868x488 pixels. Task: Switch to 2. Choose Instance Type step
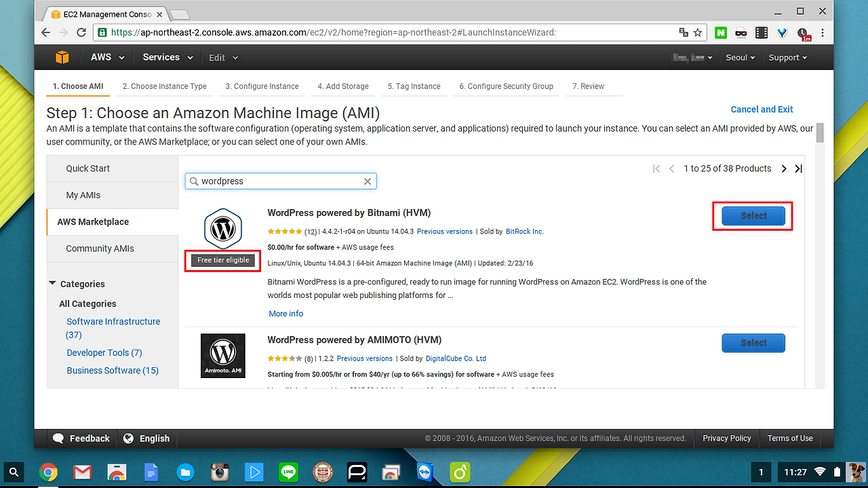[x=165, y=86]
